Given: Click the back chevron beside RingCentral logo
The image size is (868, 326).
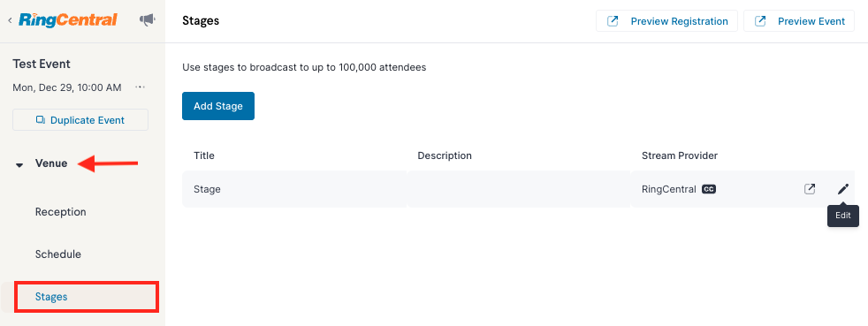Looking at the screenshot, I should (x=10, y=20).
